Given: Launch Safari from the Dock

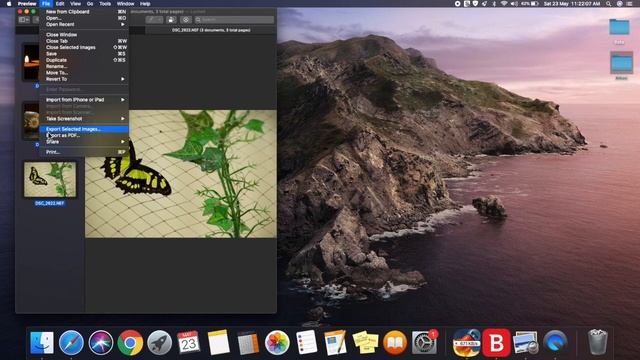Looking at the screenshot, I should (x=71, y=342).
